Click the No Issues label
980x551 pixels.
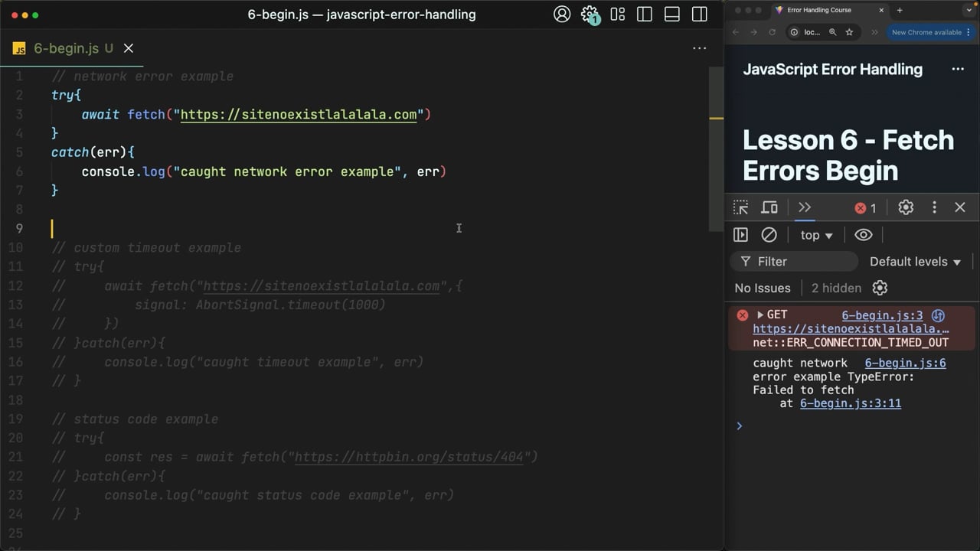tap(763, 289)
